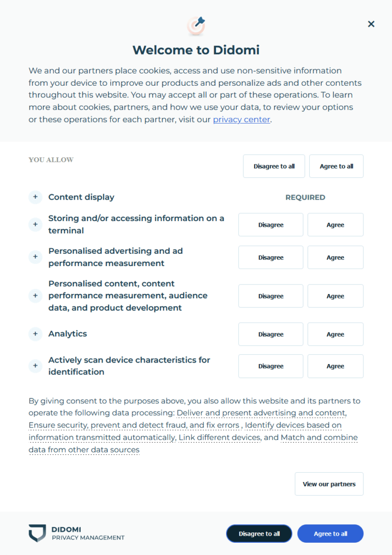Expand the Content display category

pyautogui.click(x=35, y=197)
